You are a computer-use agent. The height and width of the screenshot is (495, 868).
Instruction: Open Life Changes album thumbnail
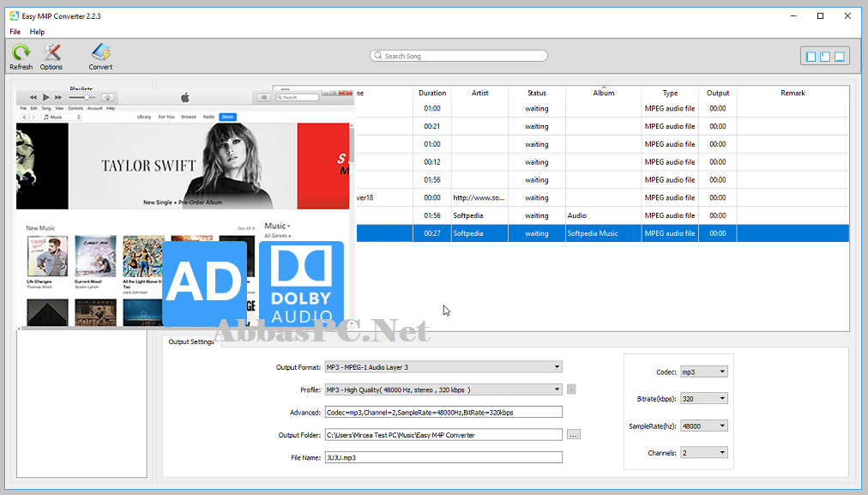coord(48,257)
